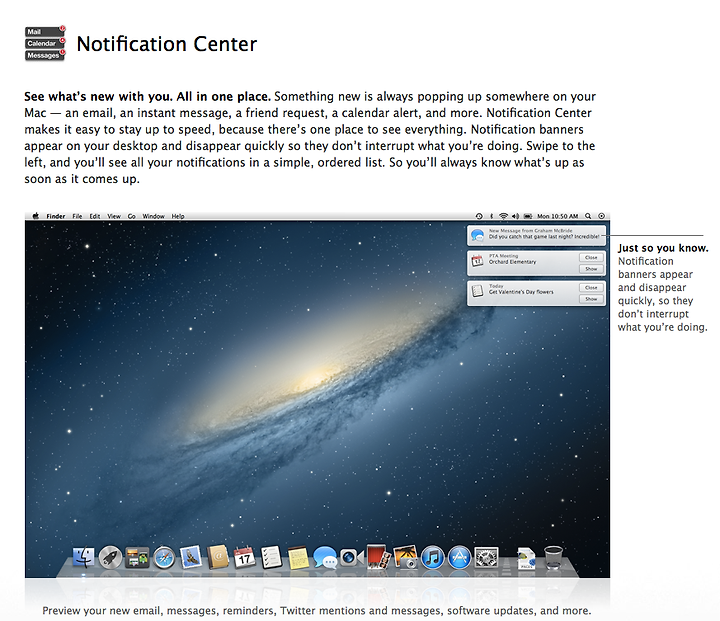Viewport: 720px width, 621px height.
Task: Open FaceTime camera icon in dock
Action: click(x=351, y=558)
